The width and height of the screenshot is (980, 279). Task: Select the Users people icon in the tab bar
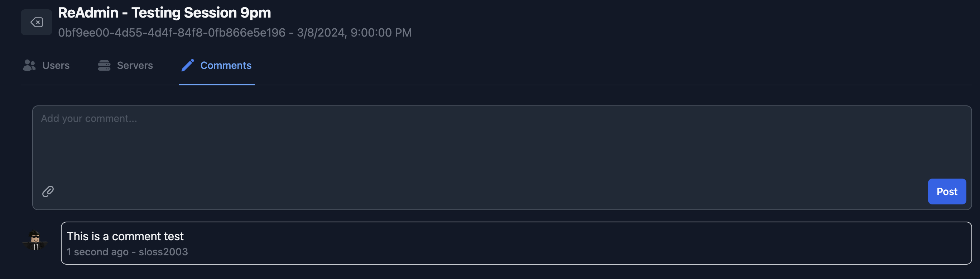(x=29, y=65)
